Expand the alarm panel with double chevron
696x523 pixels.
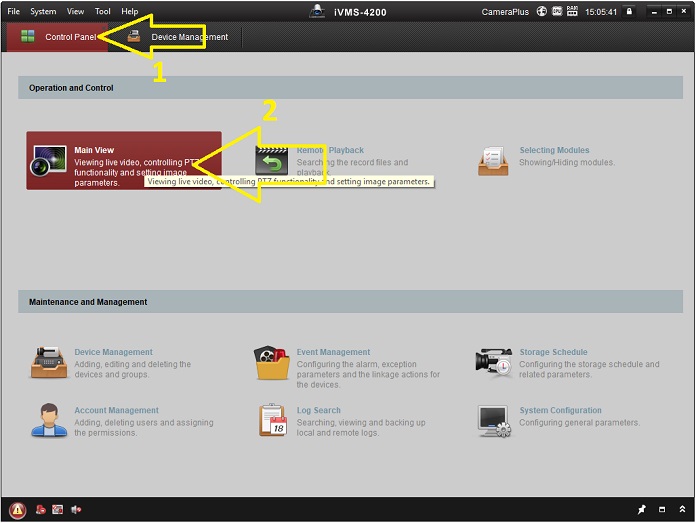point(682,509)
